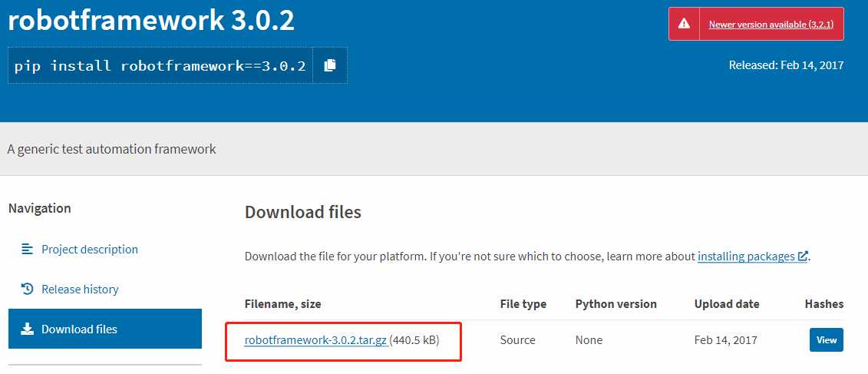This screenshot has height=374, width=868.
Task: Click the robotframework 3.0.2 page title
Action: tap(151, 21)
